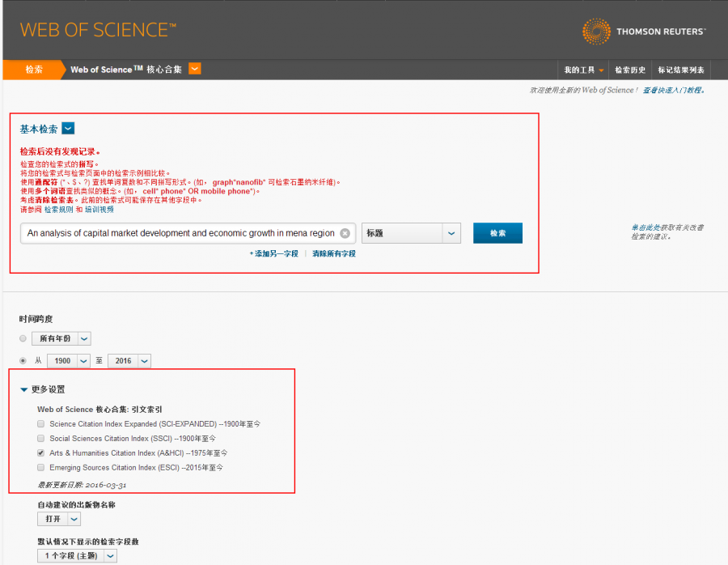
Task: Open 标记结果列表 in the top bar
Action: point(680,70)
